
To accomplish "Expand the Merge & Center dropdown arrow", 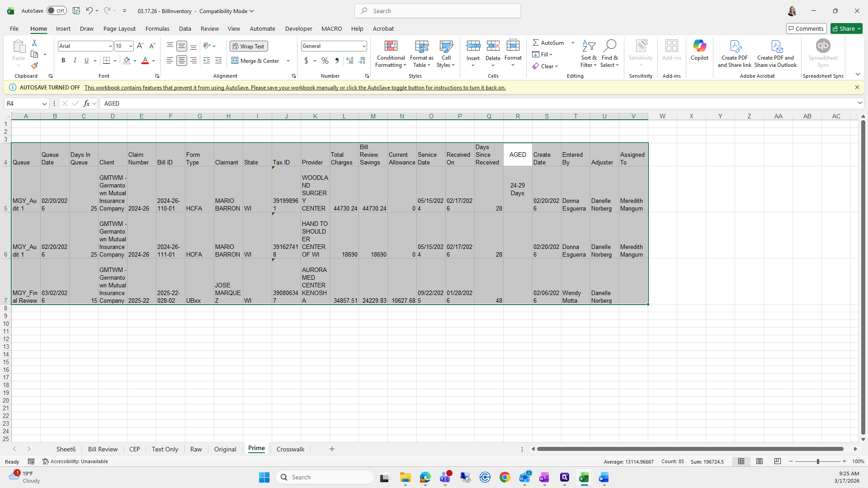I will 288,61.
